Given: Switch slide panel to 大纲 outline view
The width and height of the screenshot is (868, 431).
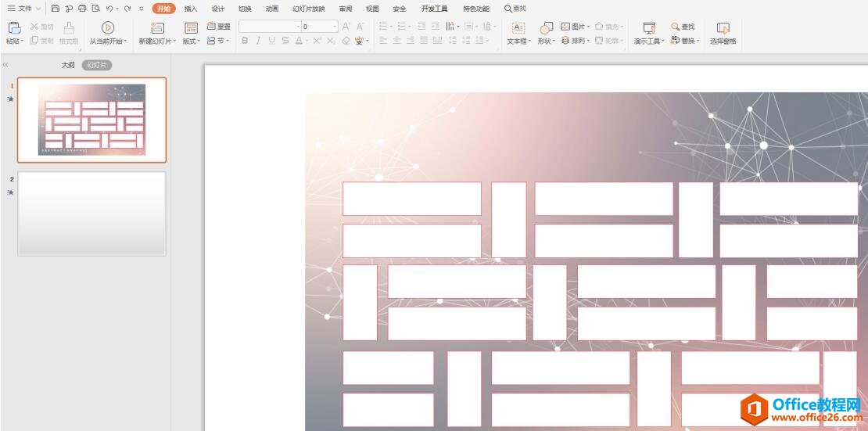Looking at the screenshot, I should pyautogui.click(x=68, y=65).
